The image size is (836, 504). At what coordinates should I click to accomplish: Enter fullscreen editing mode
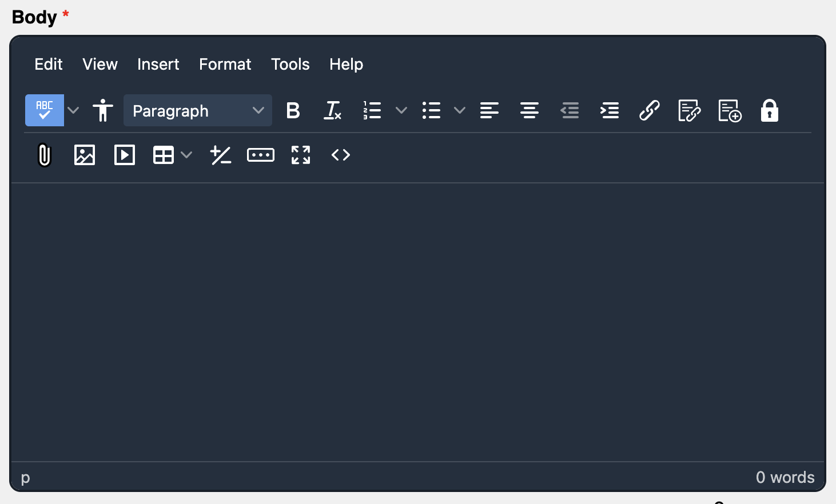tap(300, 154)
